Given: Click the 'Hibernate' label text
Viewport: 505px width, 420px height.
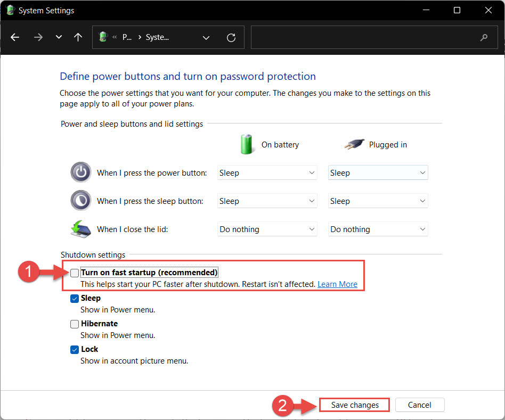Looking at the screenshot, I should 99,324.
